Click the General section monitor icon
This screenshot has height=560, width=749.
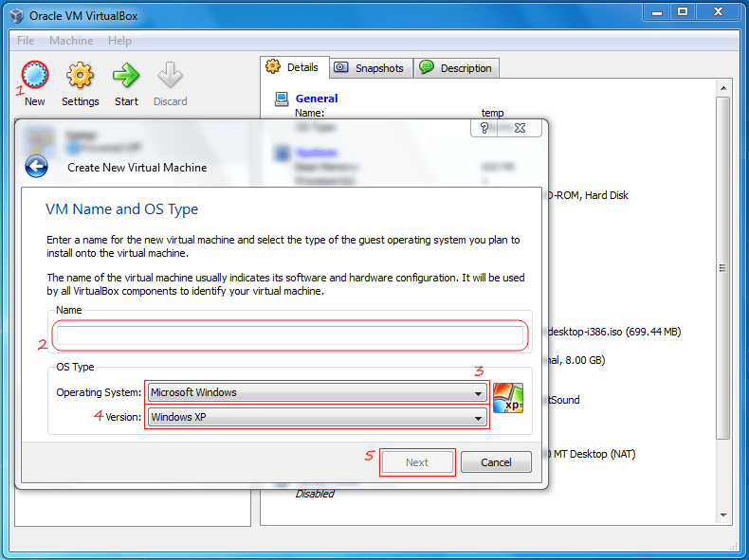click(x=282, y=99)
